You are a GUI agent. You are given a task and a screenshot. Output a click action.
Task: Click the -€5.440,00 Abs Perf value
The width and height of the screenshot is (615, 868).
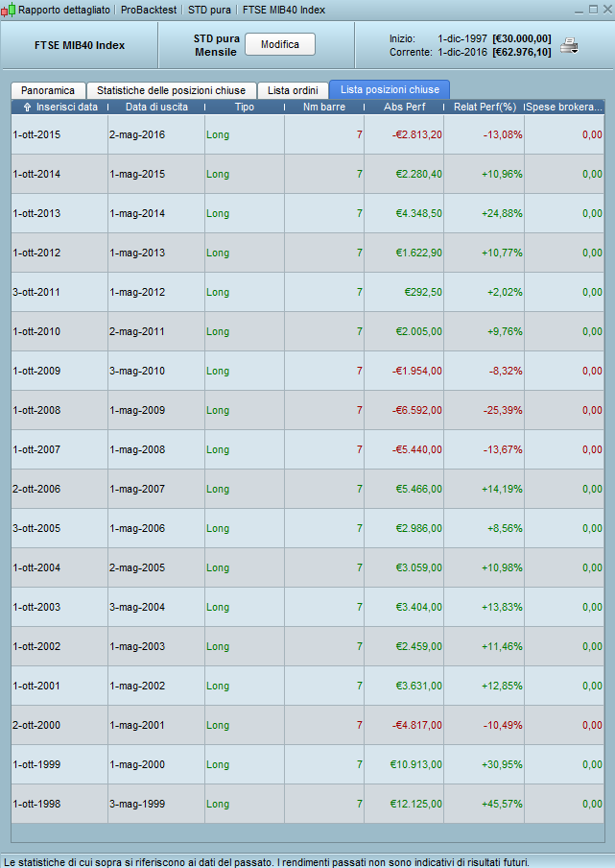click(x=417, y=449)
